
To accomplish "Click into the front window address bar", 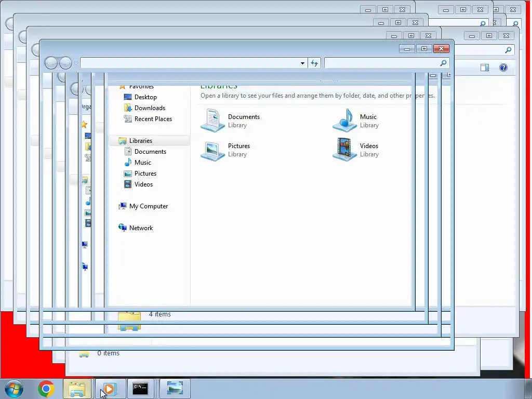I will pyautogui.click(x=189, y=63).
